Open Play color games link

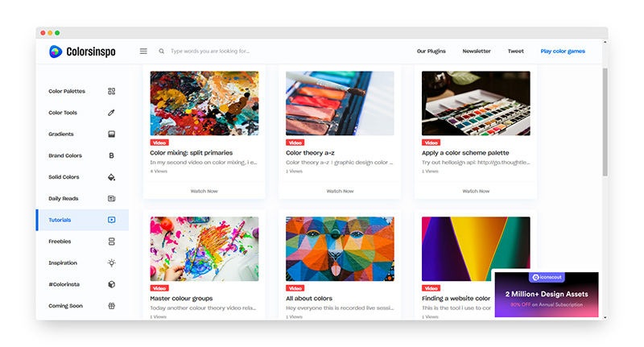tap(563, 52)
